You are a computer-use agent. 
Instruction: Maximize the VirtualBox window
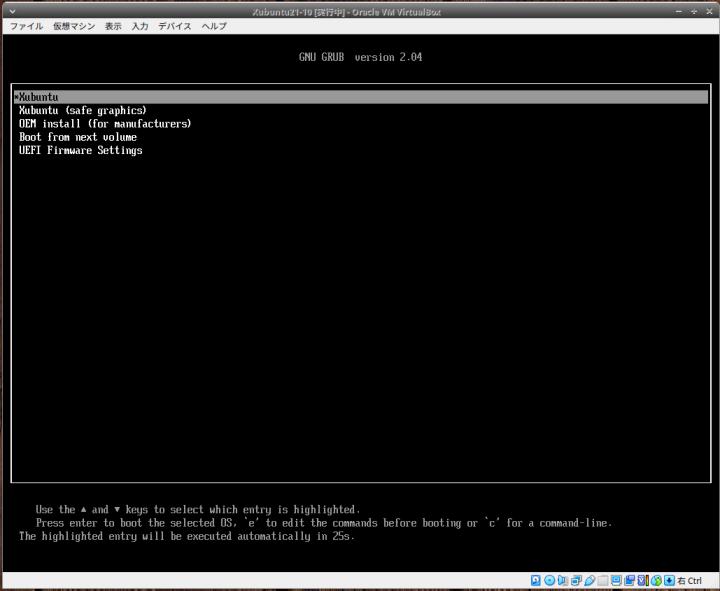pyautogui.click(x=694, y=11)
